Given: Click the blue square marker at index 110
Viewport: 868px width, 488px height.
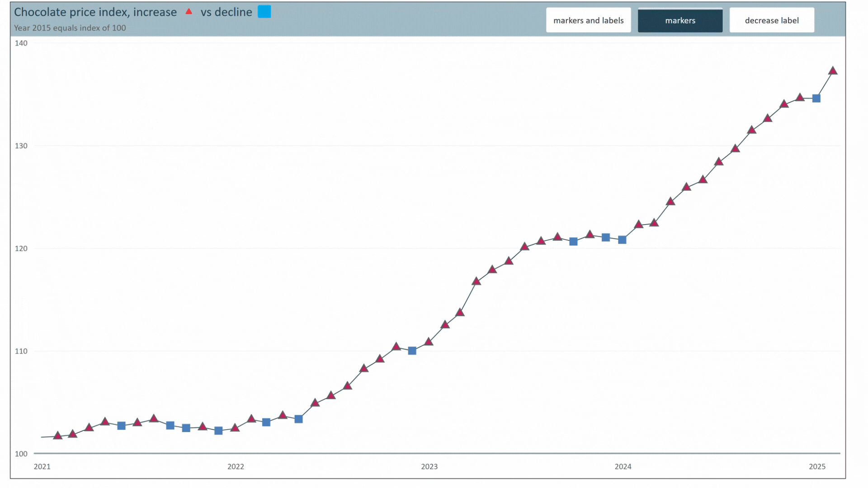Looking at the screenshot, I should (412, 351).
